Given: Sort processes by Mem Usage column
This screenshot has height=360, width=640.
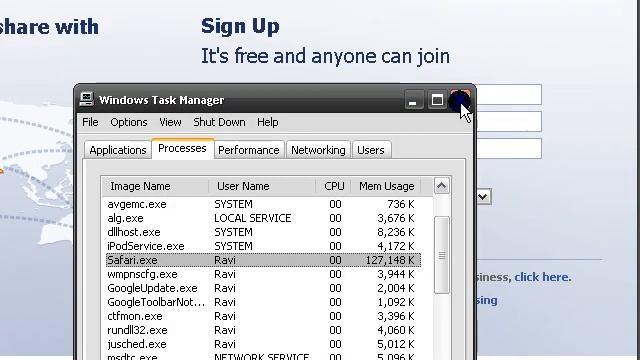Looking at the screenshot, I should (x=386, y=186).
